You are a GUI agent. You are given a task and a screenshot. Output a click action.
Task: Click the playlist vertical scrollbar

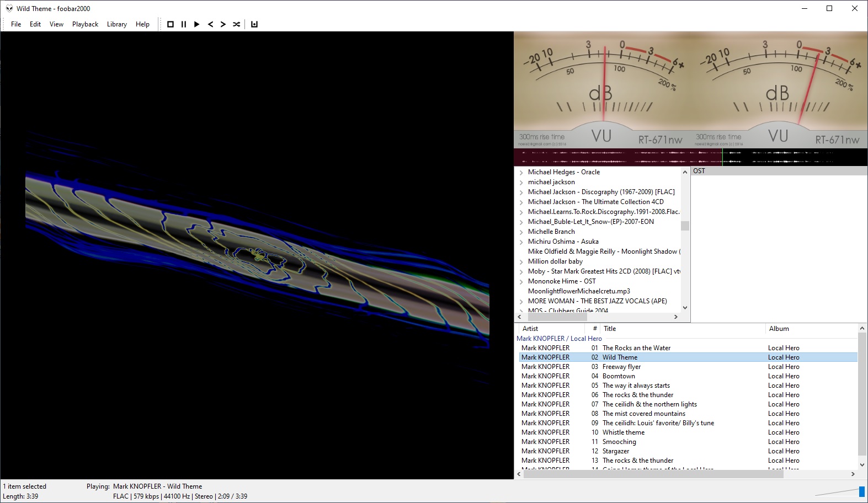click(x=862, y=393)
